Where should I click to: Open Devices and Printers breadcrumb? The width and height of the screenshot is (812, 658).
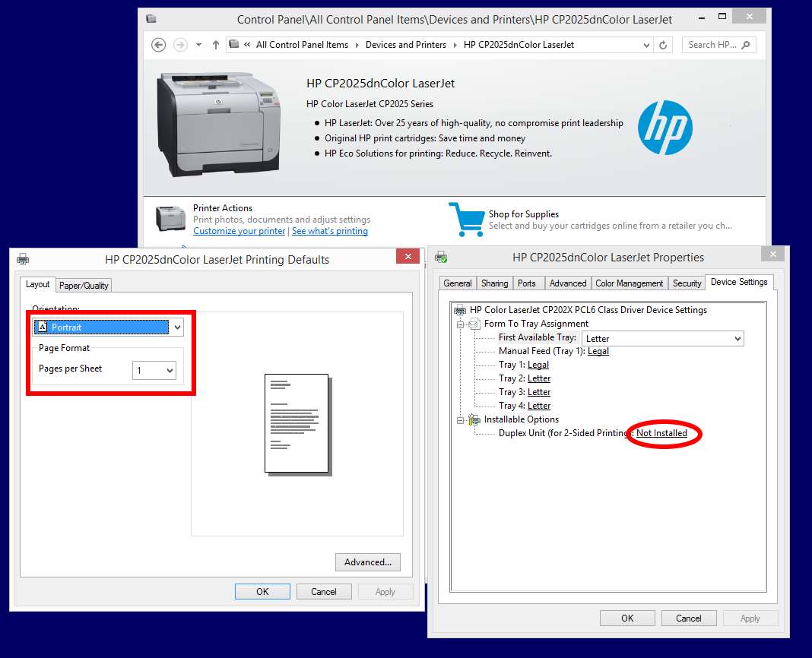coord(406,45)
